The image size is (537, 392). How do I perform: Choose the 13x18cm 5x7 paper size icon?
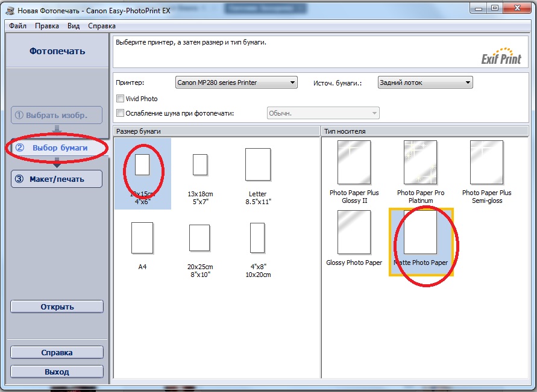click(200, 165)
